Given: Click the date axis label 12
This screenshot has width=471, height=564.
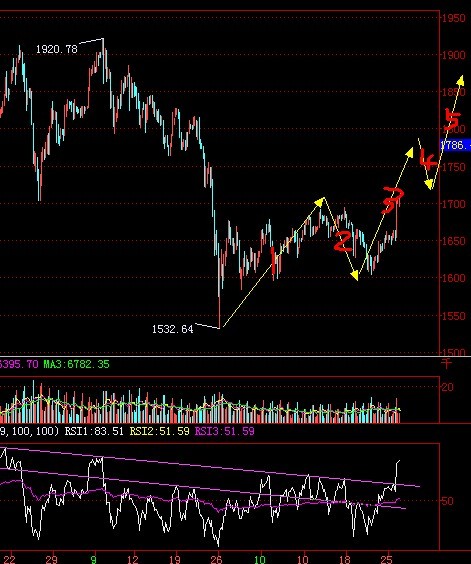Looking at the screenshot, I should [x=132, y=559].
